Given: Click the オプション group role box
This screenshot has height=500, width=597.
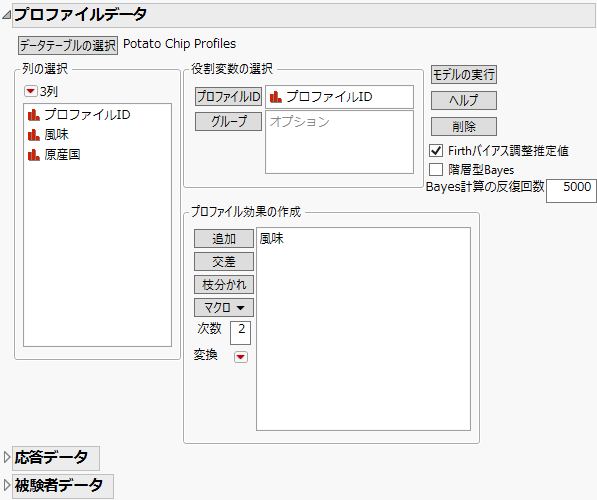Looking at the screenshot, I should coord(339,142).
